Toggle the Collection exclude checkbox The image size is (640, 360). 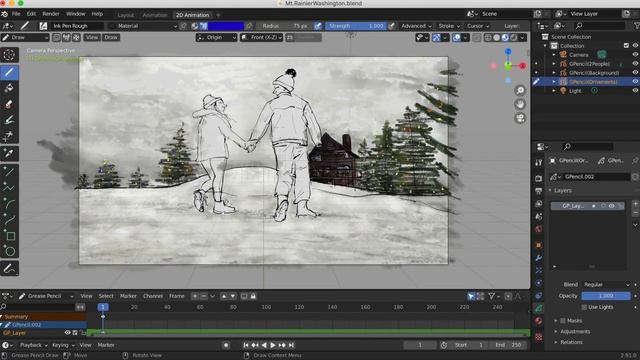(x=627, y=46)
